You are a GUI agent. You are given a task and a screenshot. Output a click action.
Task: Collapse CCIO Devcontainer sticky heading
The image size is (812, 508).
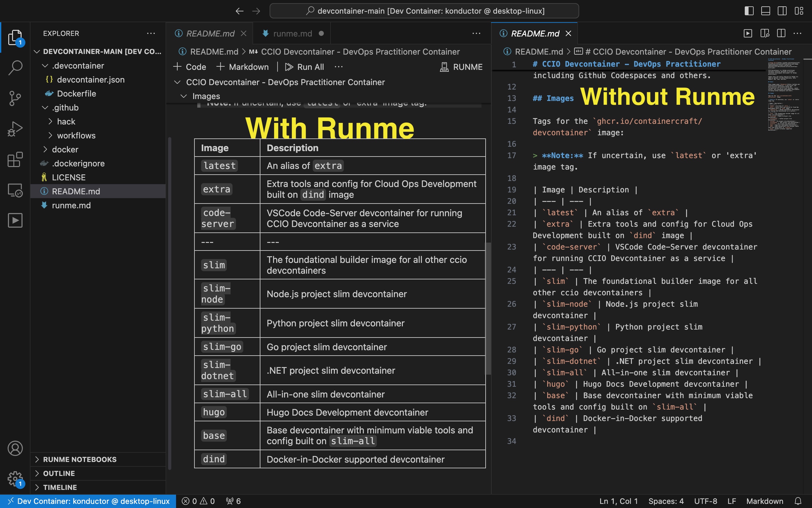tap(178, 82)
